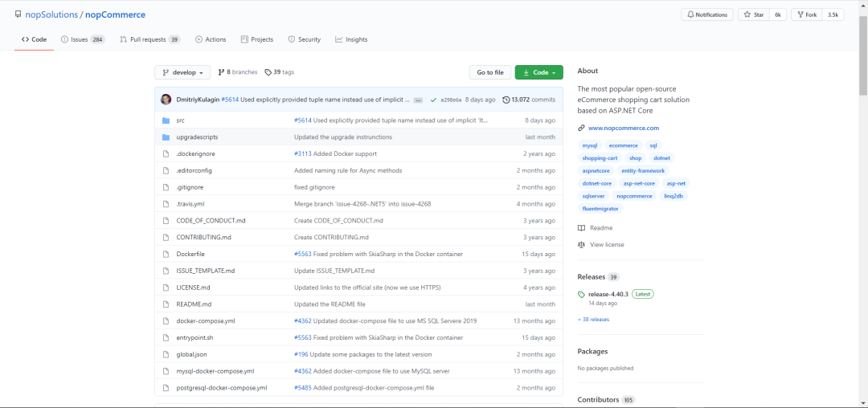The image size is (868, 408).
Task: Open postgresql-docker-compose.yml file
Action: point(222,388)
